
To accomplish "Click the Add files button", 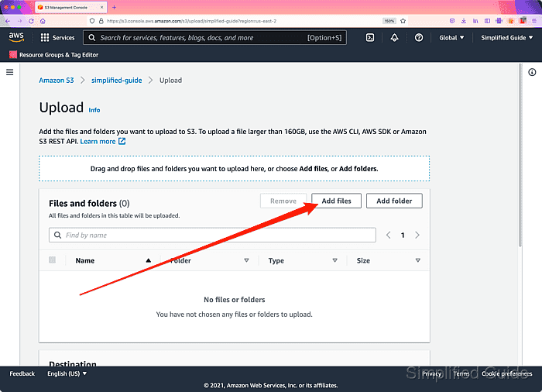I will coord(336,201).
